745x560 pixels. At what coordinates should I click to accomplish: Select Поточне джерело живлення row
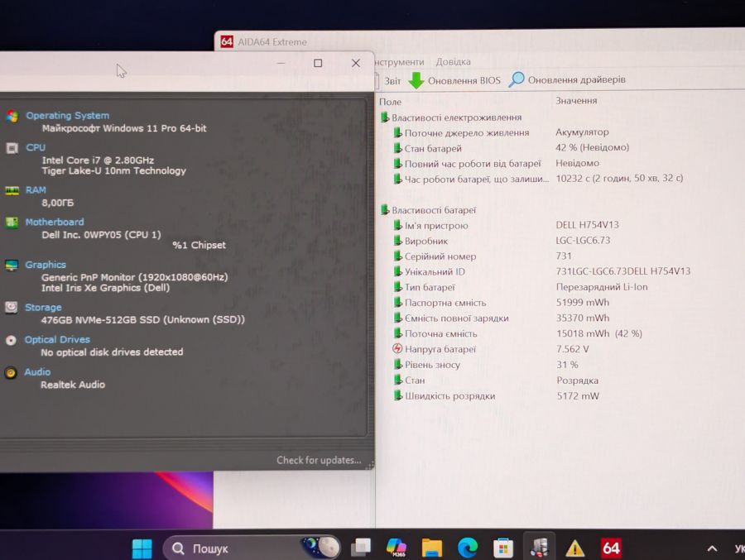click(x=502, y=132)
